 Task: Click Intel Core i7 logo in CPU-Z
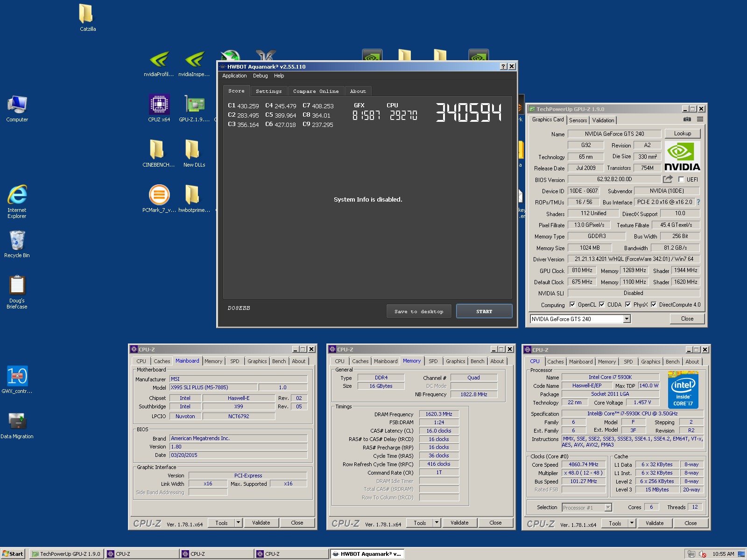click(683, 390)
